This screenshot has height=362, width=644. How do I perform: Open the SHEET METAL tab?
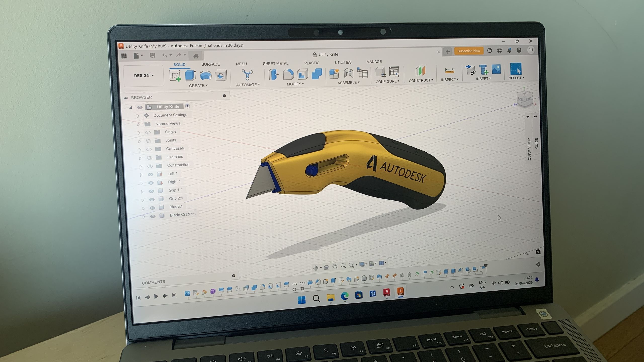coord(275,63)
